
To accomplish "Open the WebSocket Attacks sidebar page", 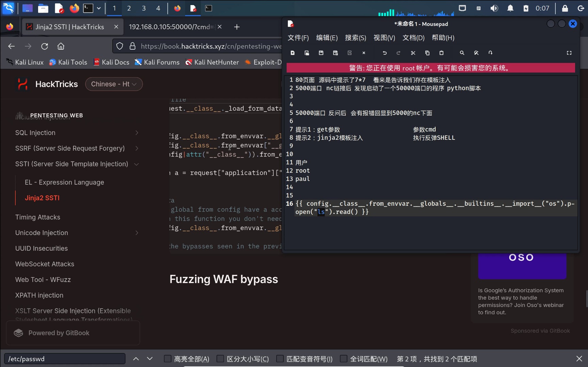I will point(45,264).
